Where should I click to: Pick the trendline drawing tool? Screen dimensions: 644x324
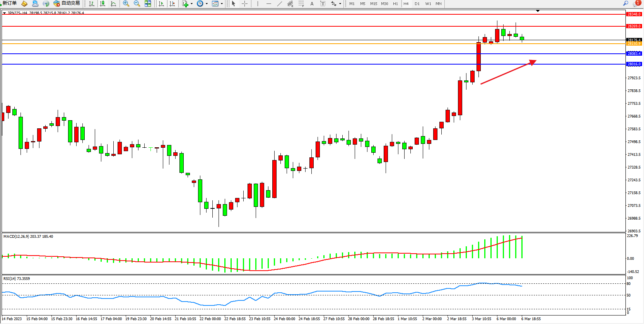[x=280, y=3]
